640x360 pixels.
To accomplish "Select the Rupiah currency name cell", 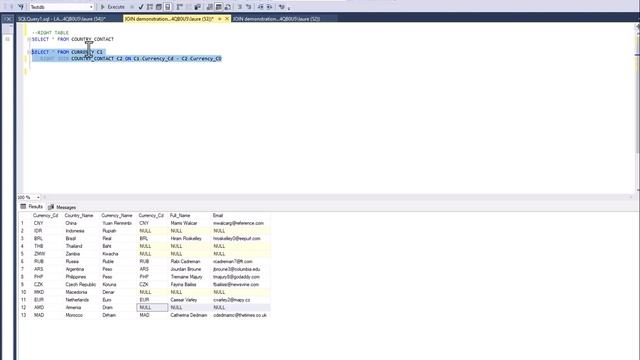I will coord(118,231).
